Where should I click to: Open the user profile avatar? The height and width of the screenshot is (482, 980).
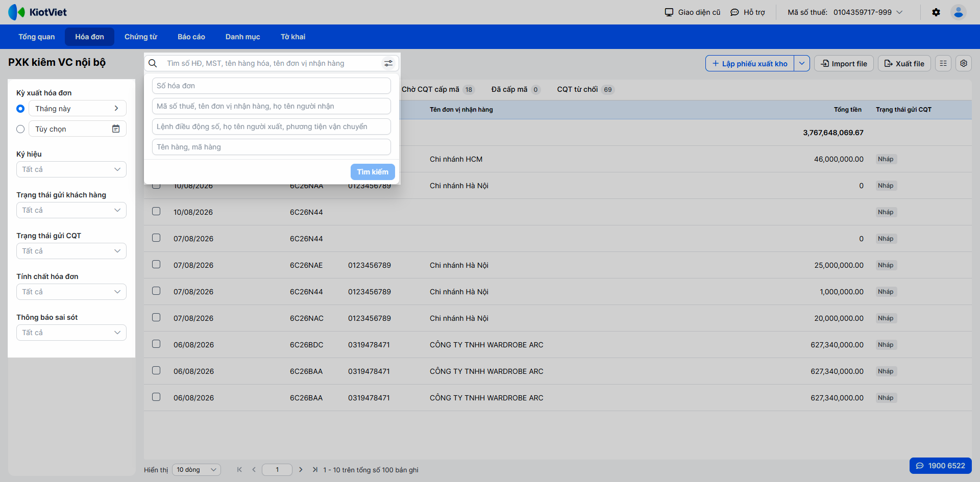pyautogui.click(x=959, y=12)
